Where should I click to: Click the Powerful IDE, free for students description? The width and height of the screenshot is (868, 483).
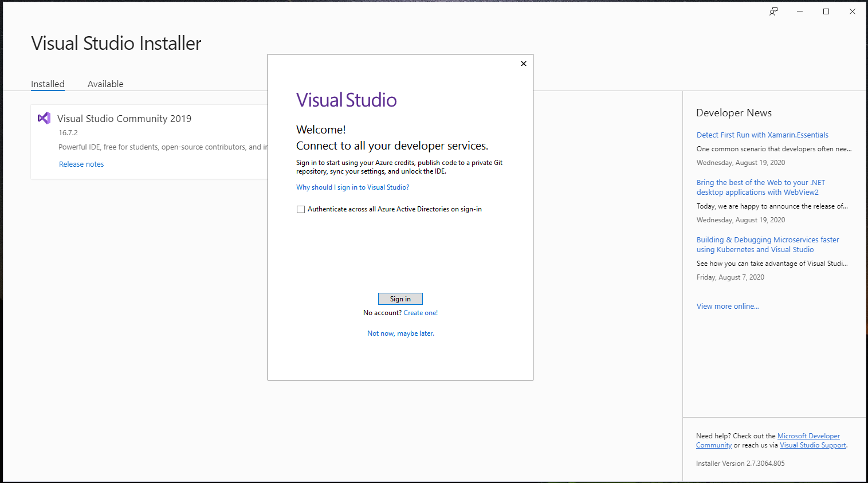pos(163,147)
